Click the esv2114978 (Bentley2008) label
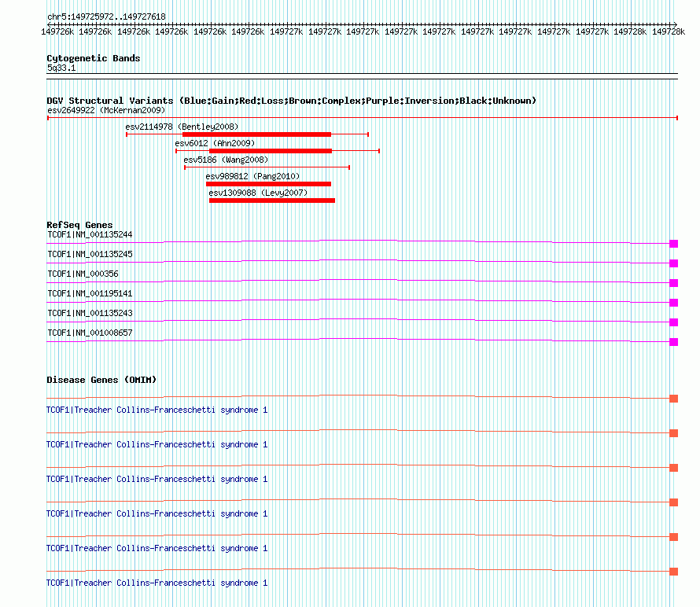The height and width of the screenshot is (607, 700). (182, 127)
